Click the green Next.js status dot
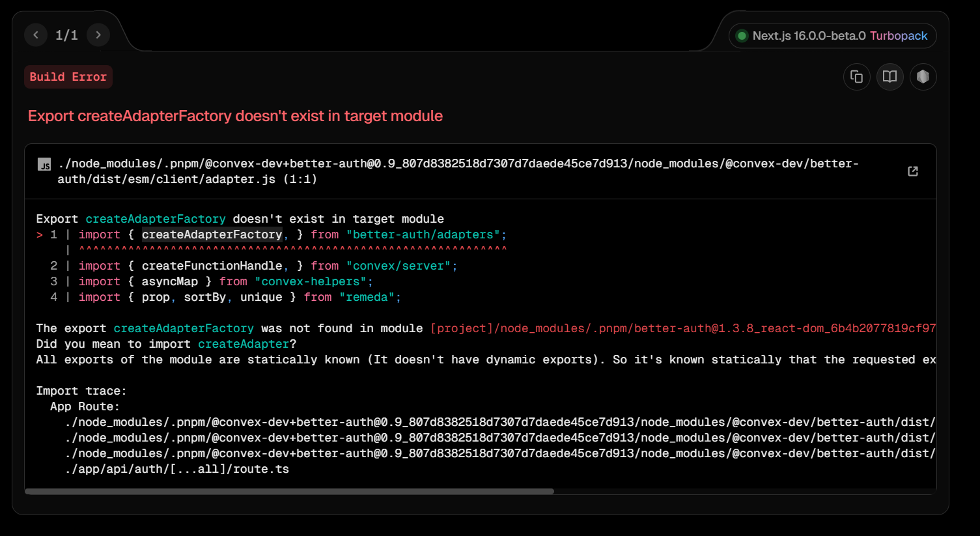The image size is (980, 536). coord(742,36)
